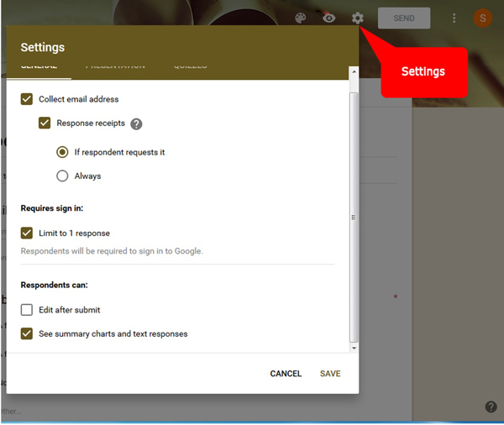Toggle Limit to 1 response checkbox
This screenshot has height=425, width=504.
[x=27, y=233]
